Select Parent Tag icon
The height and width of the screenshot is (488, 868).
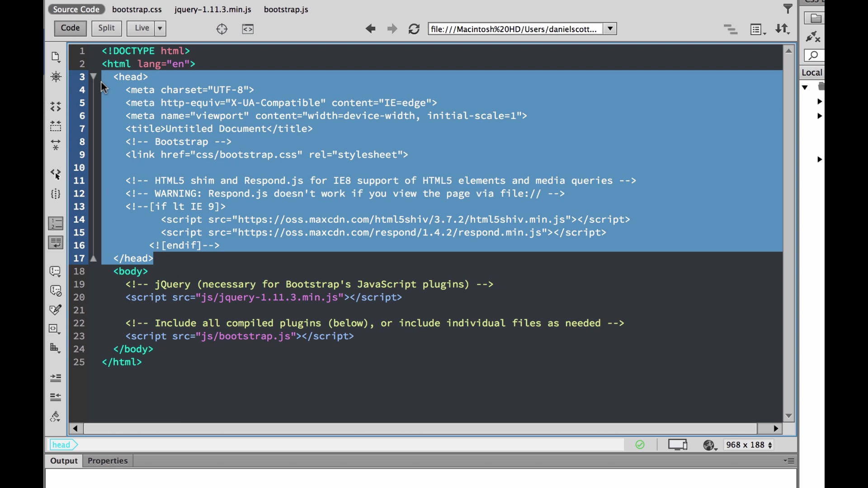click(56, 174)
